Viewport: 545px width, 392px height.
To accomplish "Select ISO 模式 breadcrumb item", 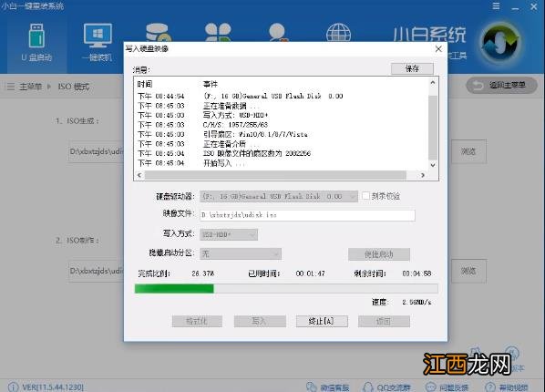I will (73, 87).
